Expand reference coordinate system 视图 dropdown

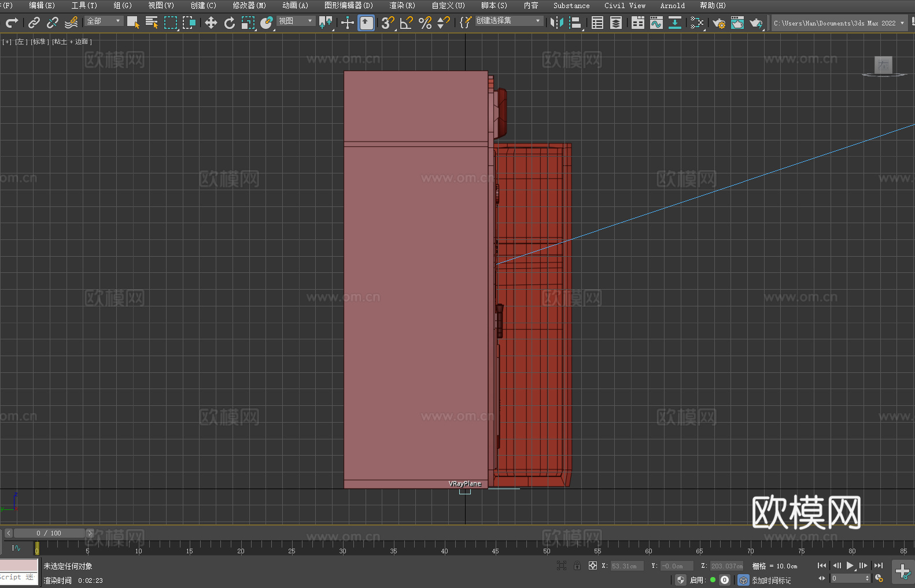296,21
